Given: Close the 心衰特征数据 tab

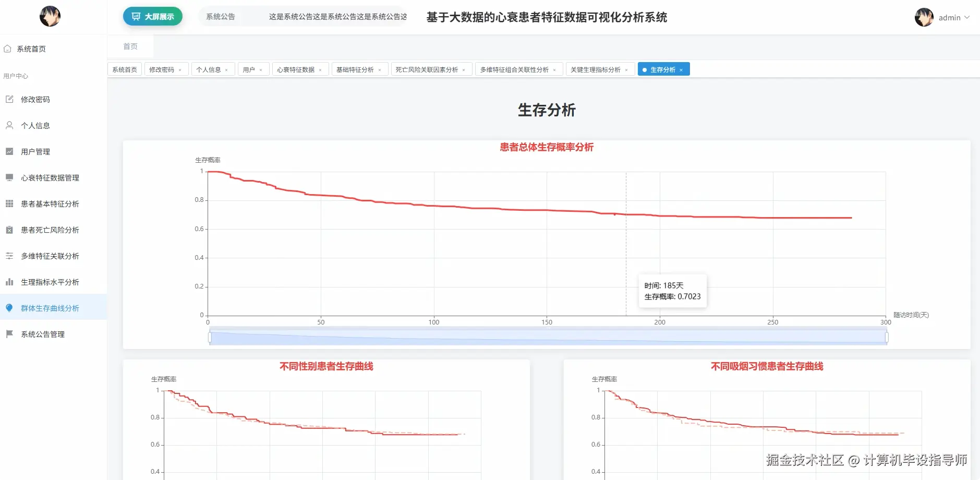Looking at the screenshot, I should click(320, 70).
